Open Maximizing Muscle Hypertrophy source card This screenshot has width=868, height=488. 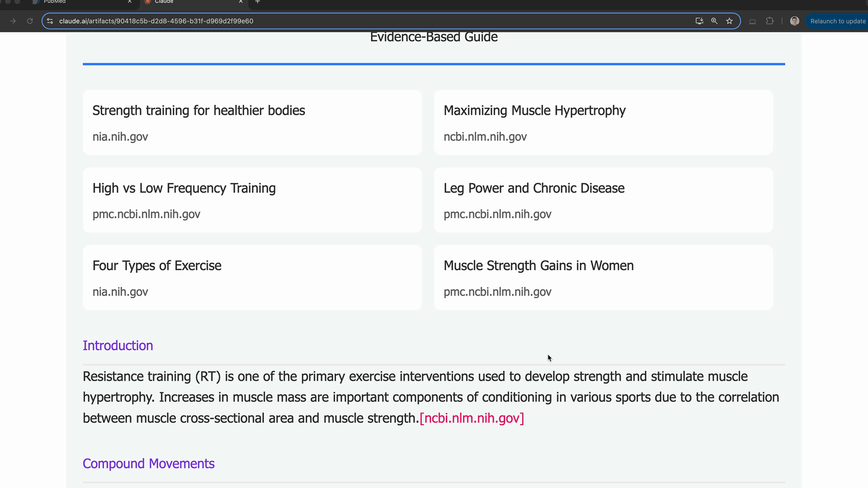coord(603,122)
